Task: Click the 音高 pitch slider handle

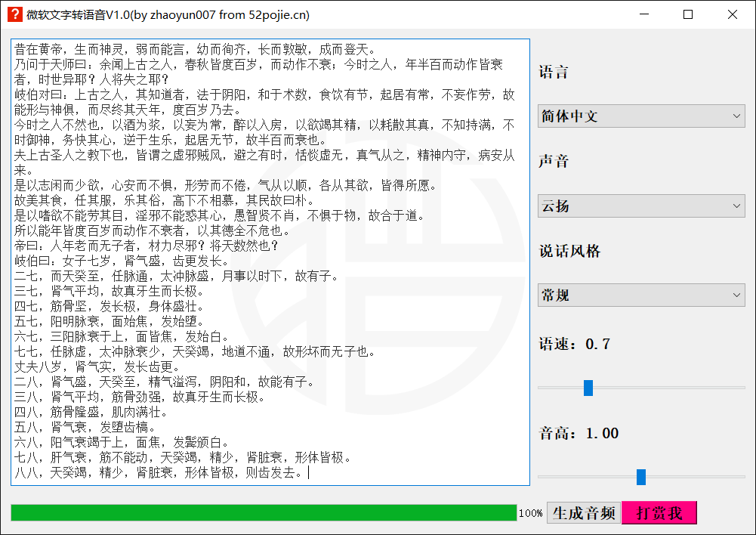Action: coord(640,477)
